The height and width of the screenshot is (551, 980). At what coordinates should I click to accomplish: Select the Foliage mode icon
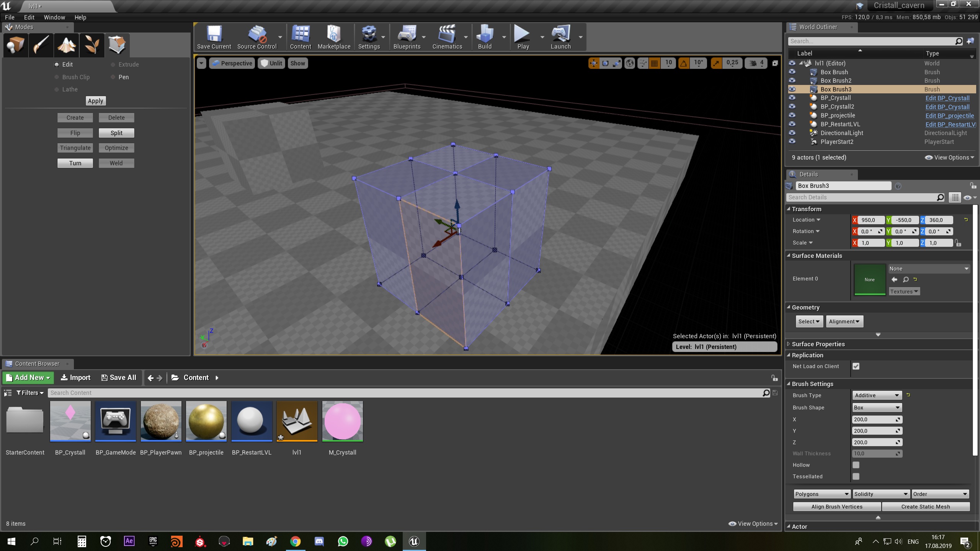[x=92, y=45]
